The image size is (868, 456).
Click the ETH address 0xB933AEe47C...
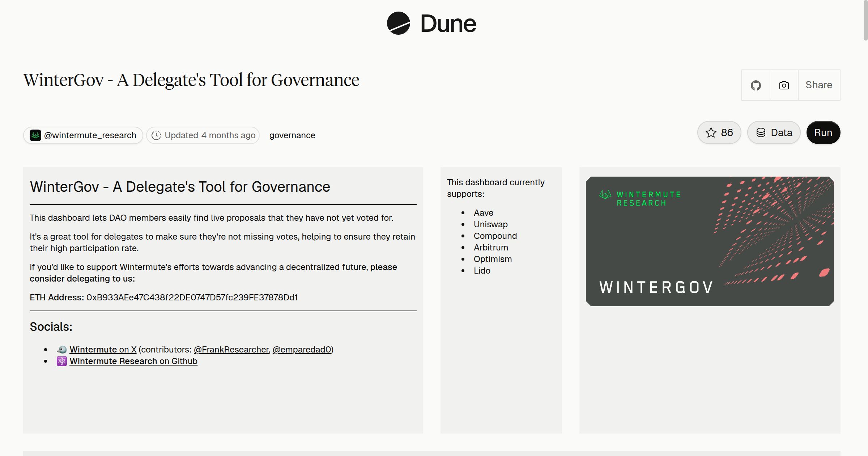pyautogui.click(x=192, y=297)
